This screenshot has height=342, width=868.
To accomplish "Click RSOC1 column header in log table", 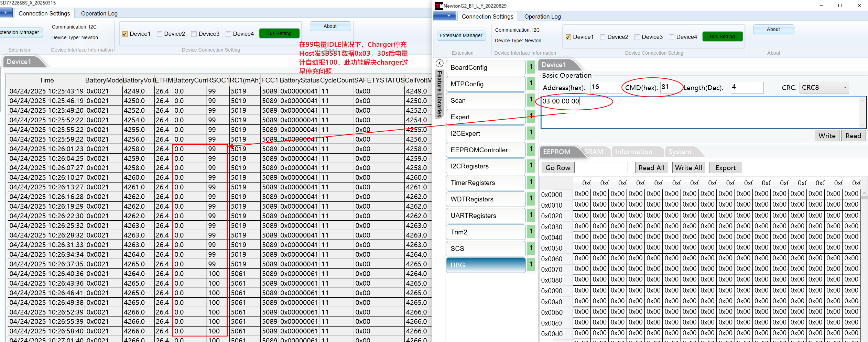I will tap(218, 80).
